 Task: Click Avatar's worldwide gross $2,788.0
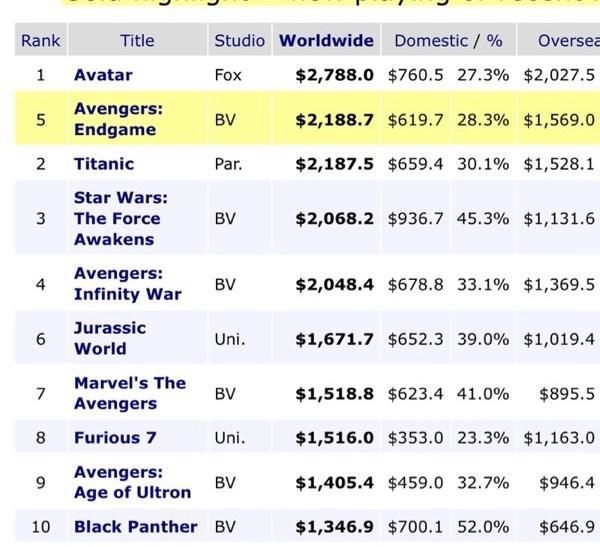pos(334,75)
